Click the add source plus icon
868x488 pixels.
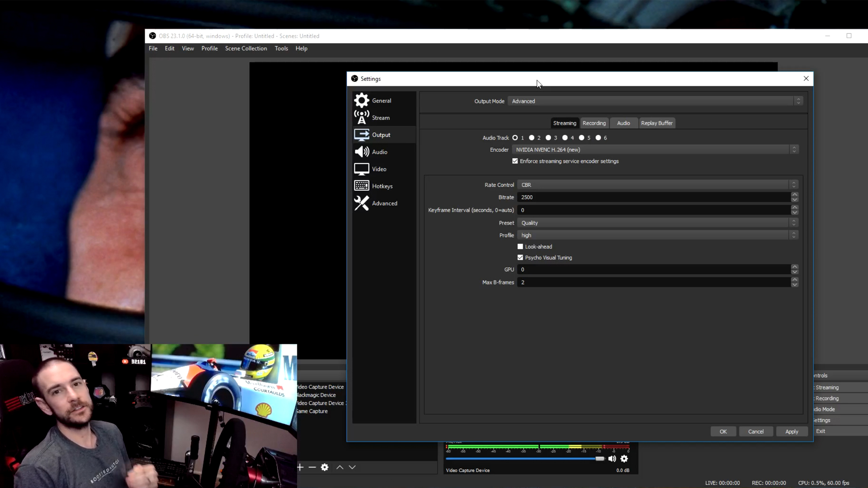point(300,467)
